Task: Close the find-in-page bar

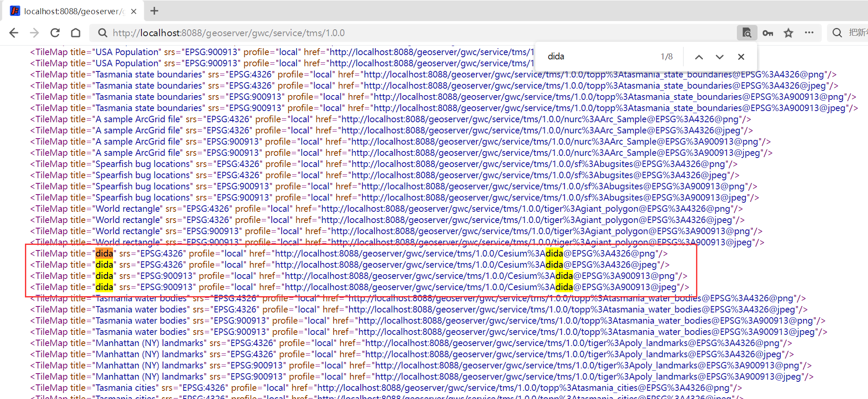Action: pos(741,57)
